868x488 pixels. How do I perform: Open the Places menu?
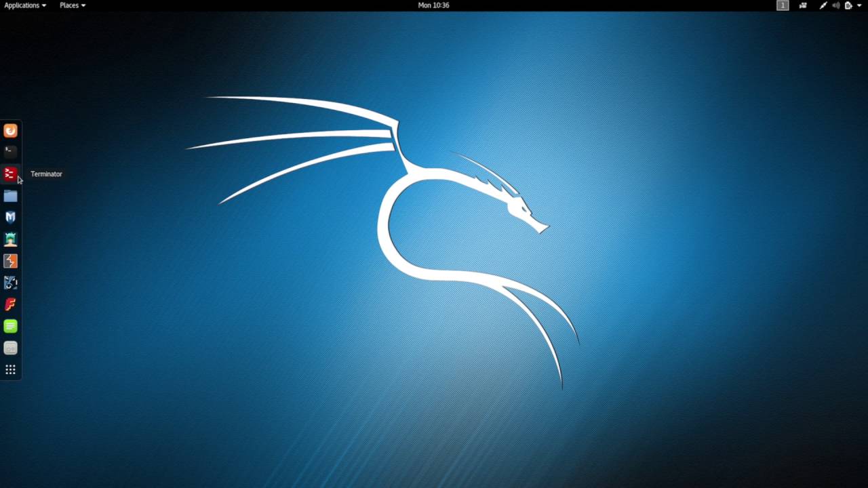73,5
